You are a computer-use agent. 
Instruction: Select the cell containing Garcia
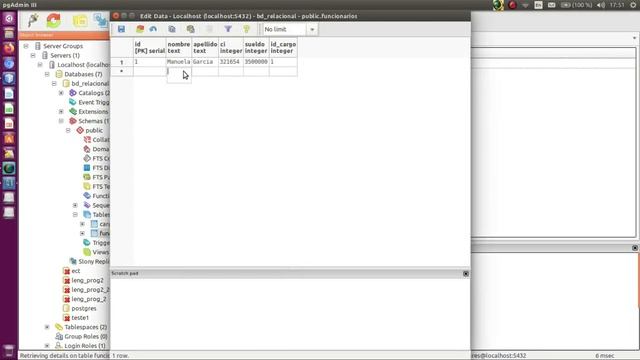205,62
